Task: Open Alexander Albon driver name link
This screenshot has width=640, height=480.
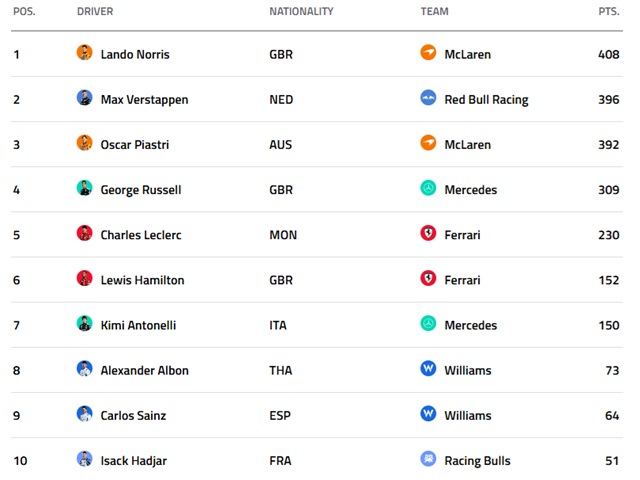Action: click(x=144, y=370)
